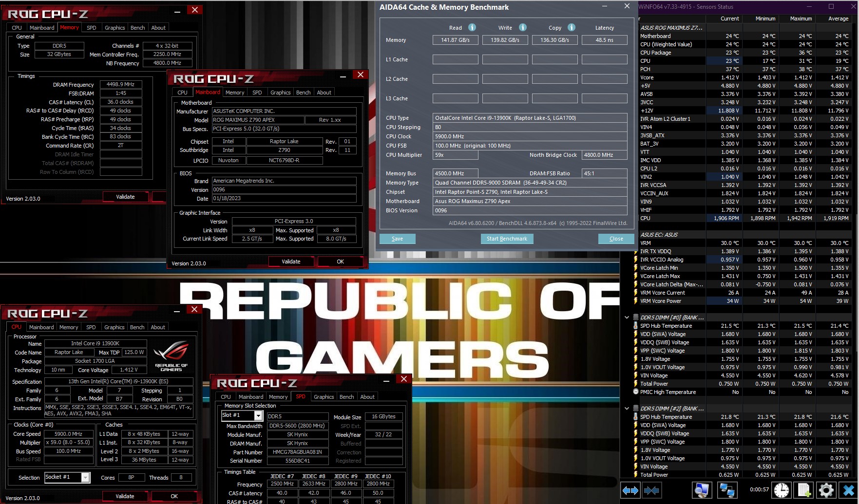Click the BIOS Date 01/18/2023 field
The height and width of the screenshot is (504, 859).
click(x=284, y=199)
